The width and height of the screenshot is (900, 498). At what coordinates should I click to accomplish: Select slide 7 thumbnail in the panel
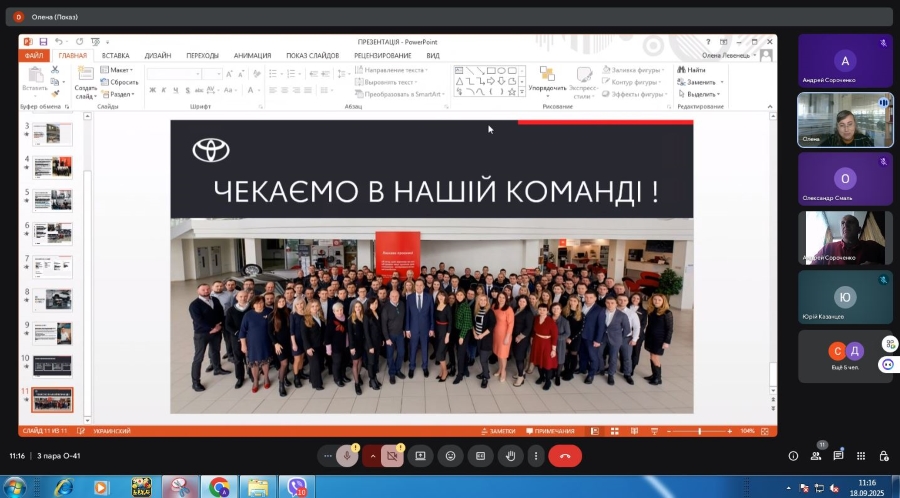point(52,267)
